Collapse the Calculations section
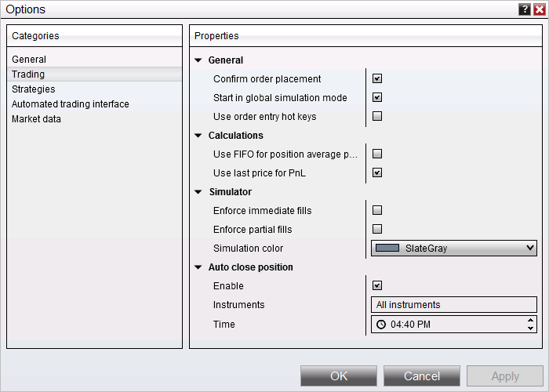Screen dimensions: 549x392 [198, 136]
